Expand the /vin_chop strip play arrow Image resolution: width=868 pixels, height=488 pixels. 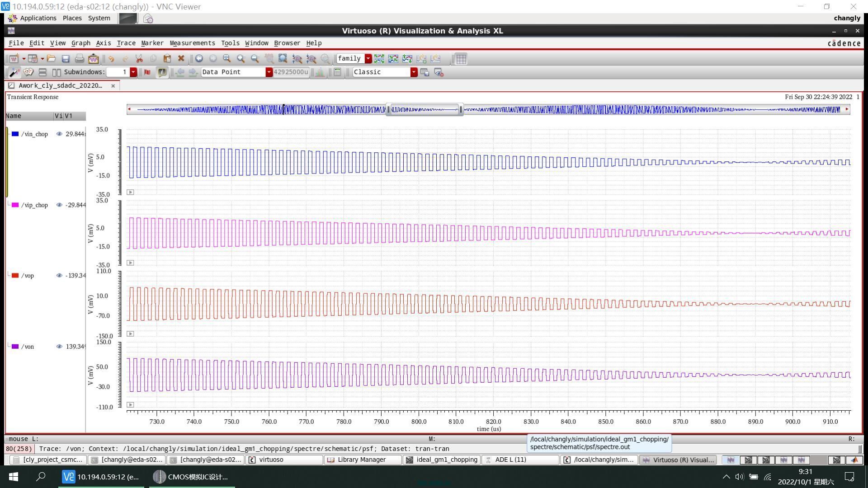click(130, 192)
